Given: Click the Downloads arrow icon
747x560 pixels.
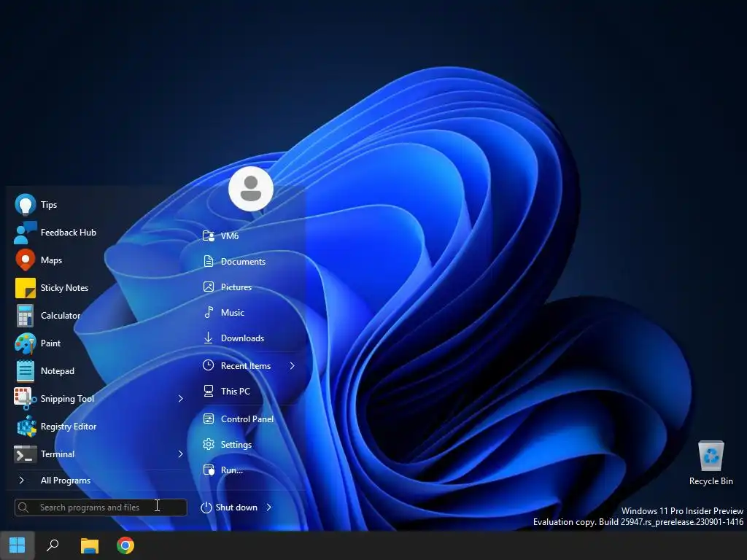Looking at the screenshot, I should coord(208,338).
